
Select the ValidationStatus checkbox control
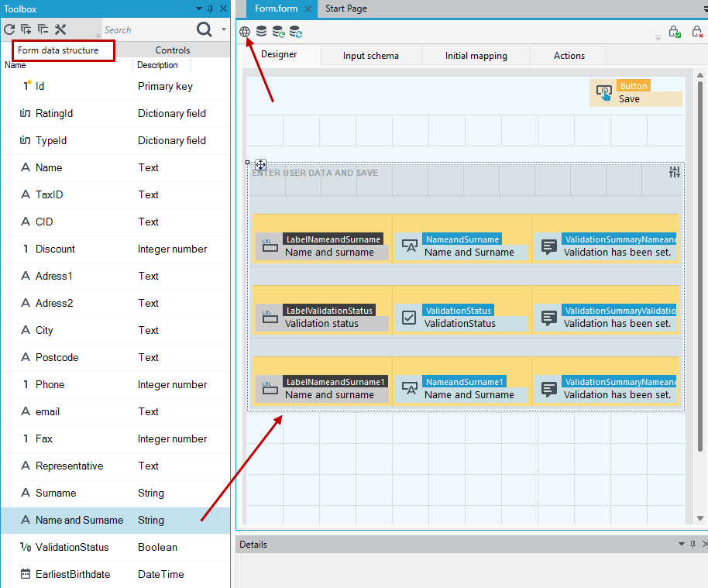pyautogui.click(x=462, y=317)
